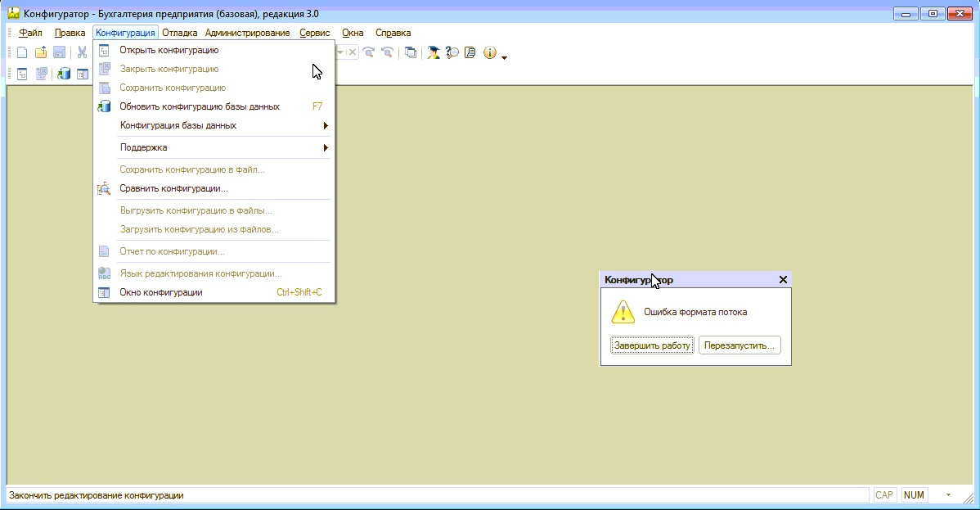Click the greyed Язык редактирования конфигурации... item

click(x=214, y=273)
